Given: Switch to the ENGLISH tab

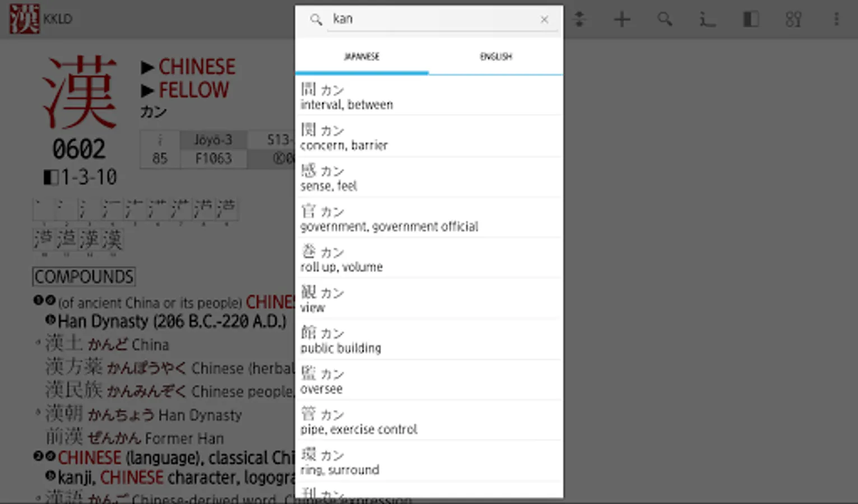Looking at the screenshot, I should 496,57.
